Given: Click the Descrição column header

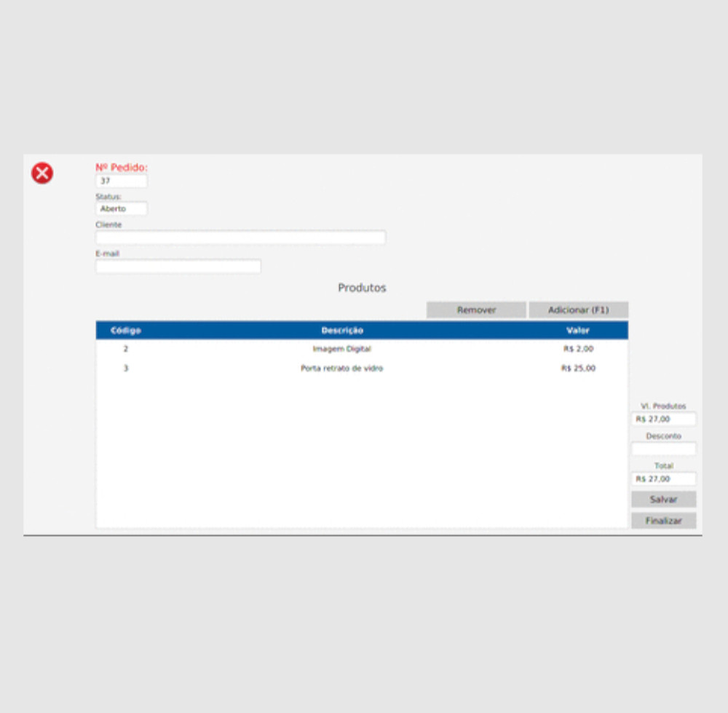Looking at the screenshot, I should point(342,331).
